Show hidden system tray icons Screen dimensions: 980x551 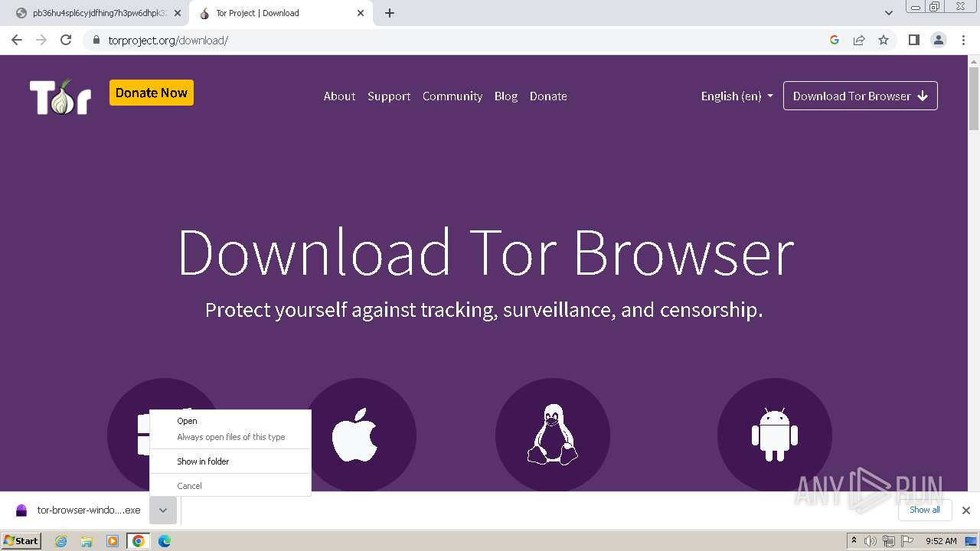point(854,541)
